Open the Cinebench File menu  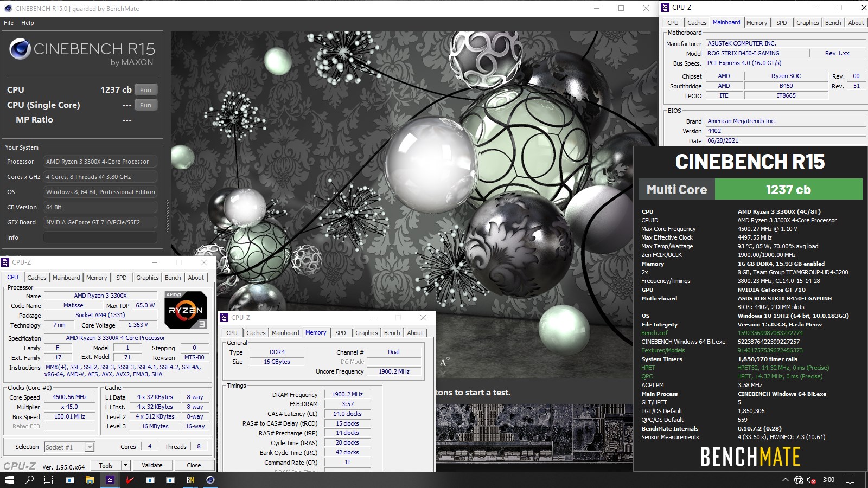tap(9, 23)
